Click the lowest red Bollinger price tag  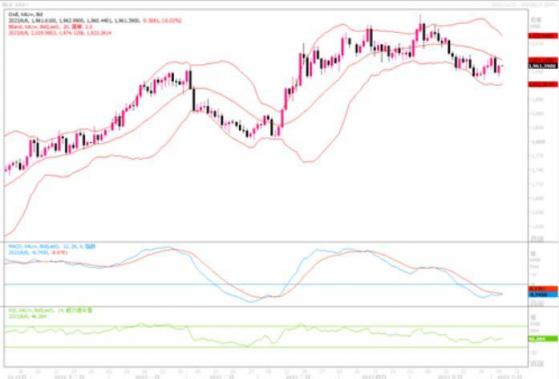[543, 84]
